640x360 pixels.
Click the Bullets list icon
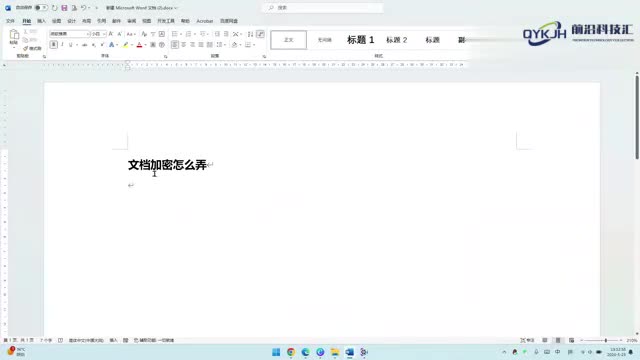[175, 34]
